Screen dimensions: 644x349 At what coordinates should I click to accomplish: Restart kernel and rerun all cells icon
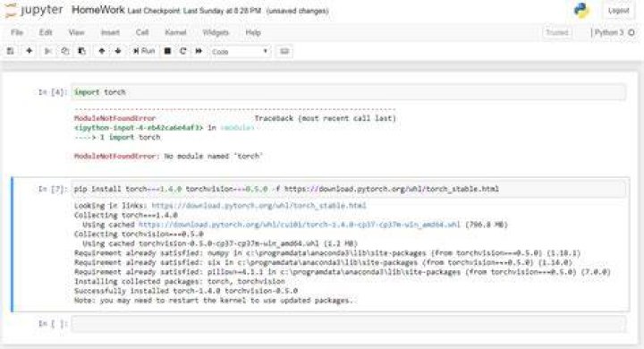(199, 51)
